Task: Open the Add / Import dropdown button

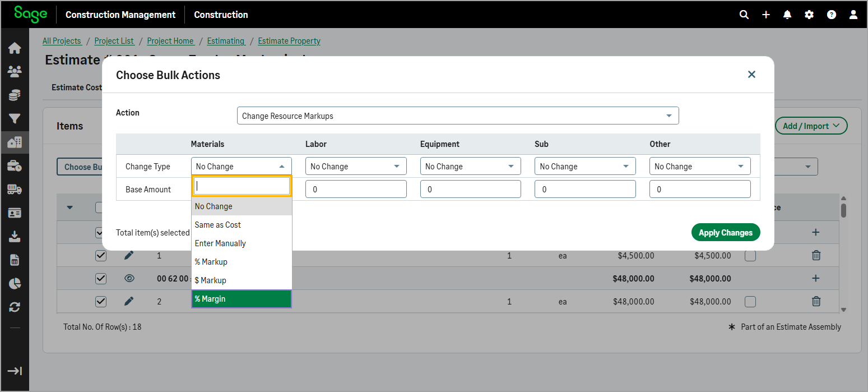Action: point(811,126)
